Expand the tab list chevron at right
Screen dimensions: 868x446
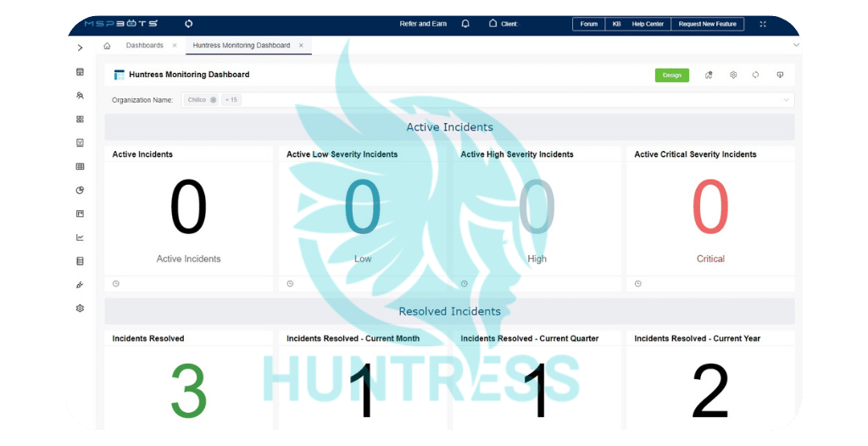(796, 45)
